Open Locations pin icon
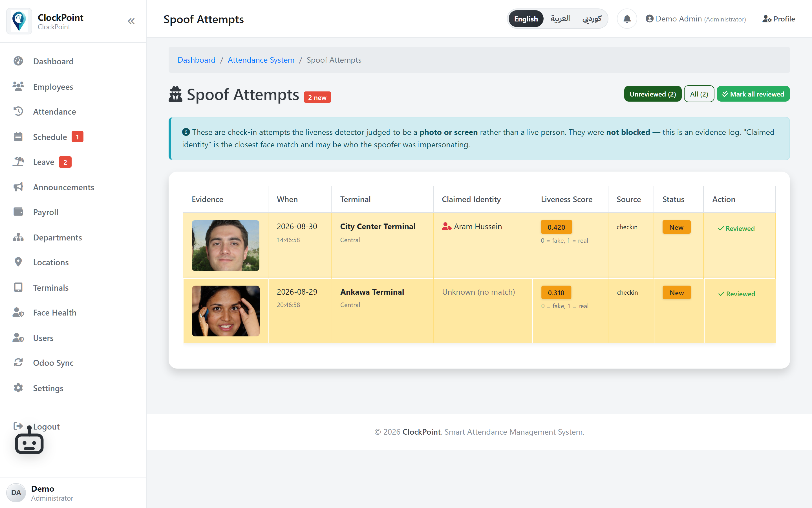812x508 pixels. [18, 262]
